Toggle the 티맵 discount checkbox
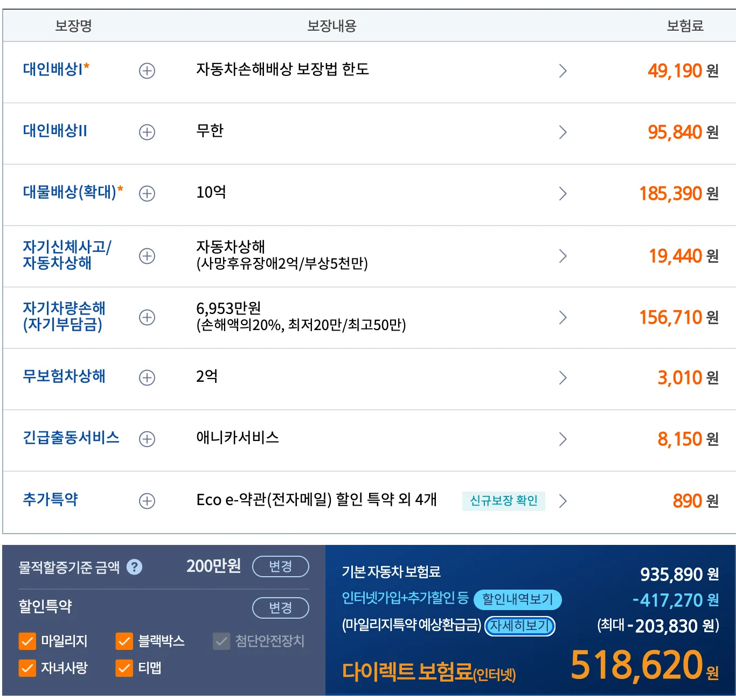Viewport: 736px width, 700px height. pos(124,669)
